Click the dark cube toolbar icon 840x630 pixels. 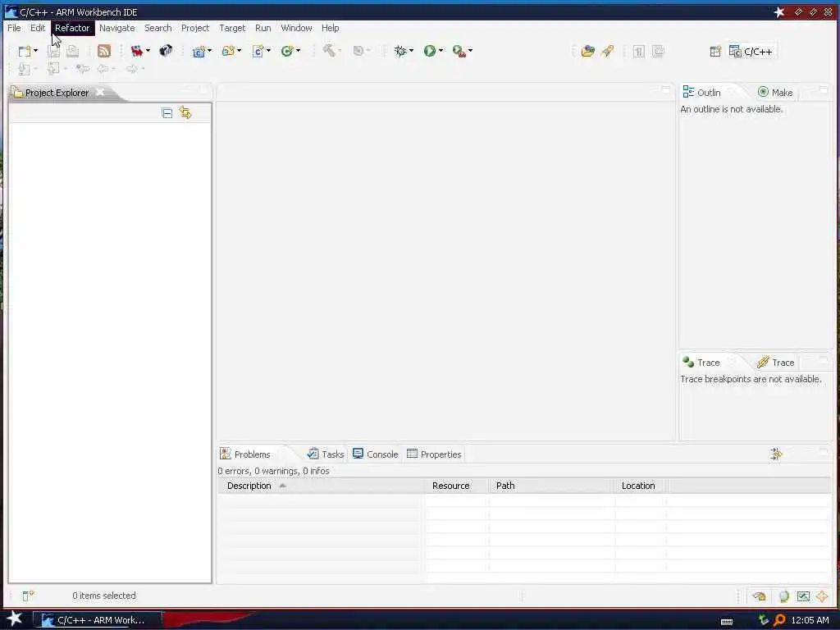coord(166,50)
